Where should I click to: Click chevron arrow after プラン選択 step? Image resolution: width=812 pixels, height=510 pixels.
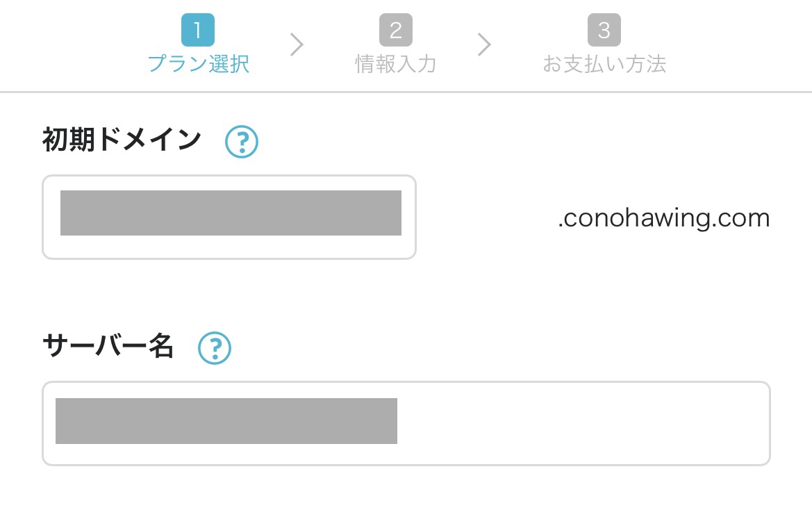296,44
